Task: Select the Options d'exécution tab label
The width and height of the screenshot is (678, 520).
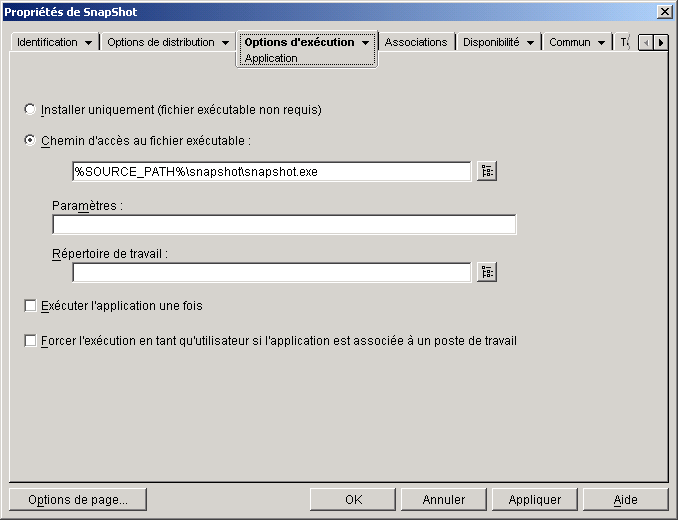Action: pos(299,42)
